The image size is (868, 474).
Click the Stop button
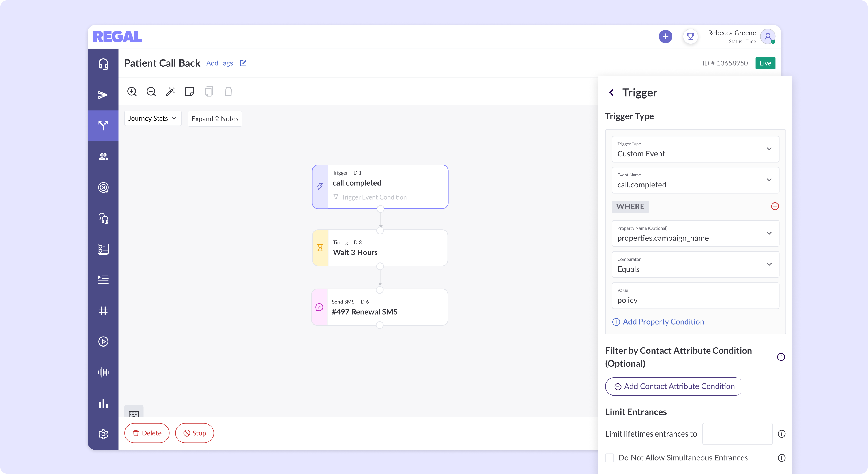click(x=194, y=433)
